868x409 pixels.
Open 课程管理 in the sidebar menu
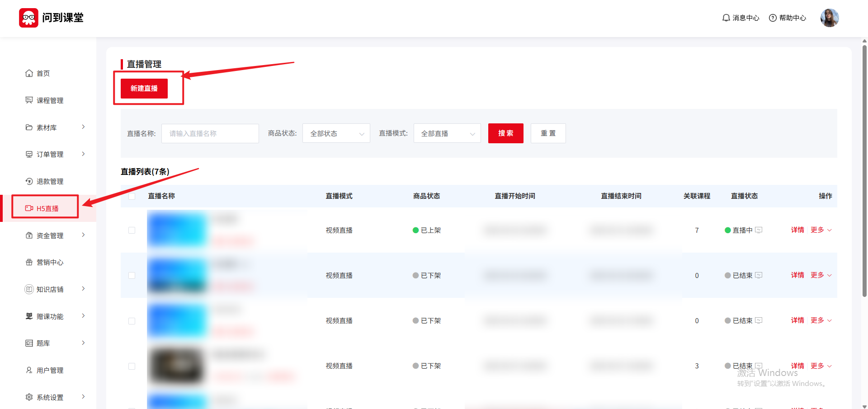50,100
